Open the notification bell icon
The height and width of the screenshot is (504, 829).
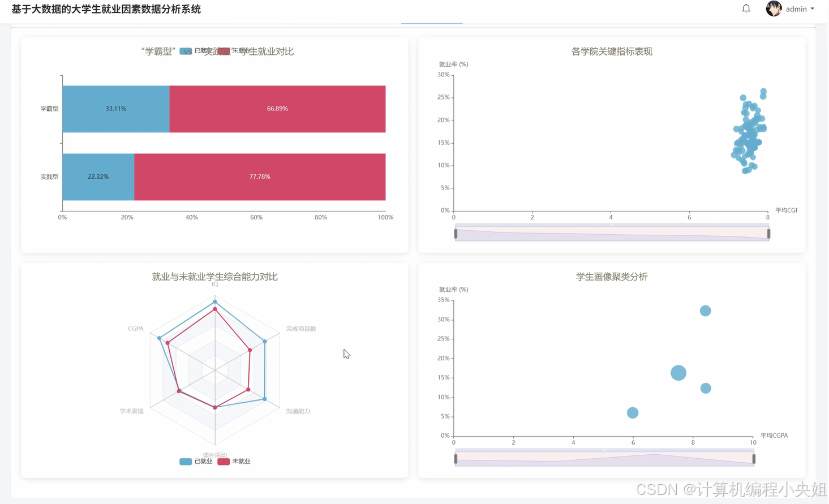[746, 8]
